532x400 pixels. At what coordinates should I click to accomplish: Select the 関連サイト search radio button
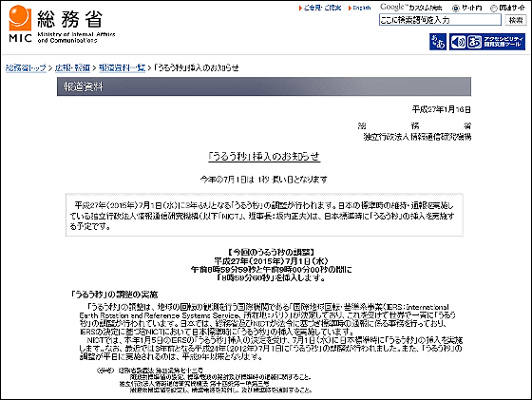coord(494,9)
